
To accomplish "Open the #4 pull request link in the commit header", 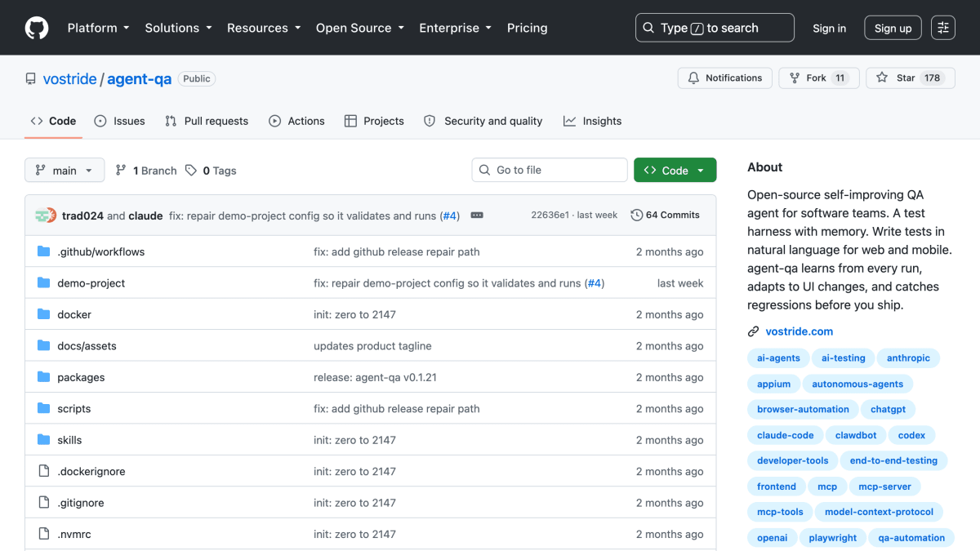I will click(x=449, y=216).
